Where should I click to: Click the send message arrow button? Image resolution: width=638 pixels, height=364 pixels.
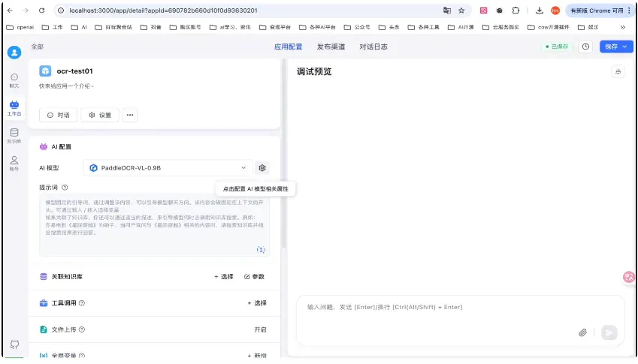(x=609, y=332)
